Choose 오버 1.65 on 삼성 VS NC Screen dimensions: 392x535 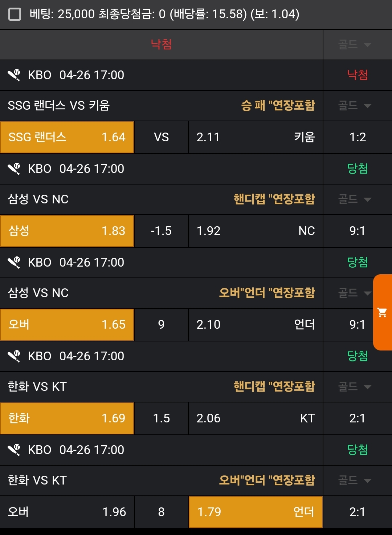[x=67, y=325]
